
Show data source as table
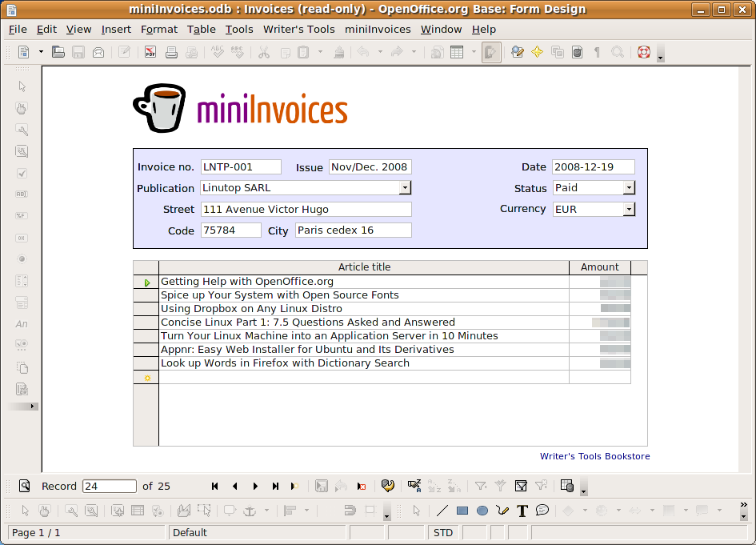[567, 486]
